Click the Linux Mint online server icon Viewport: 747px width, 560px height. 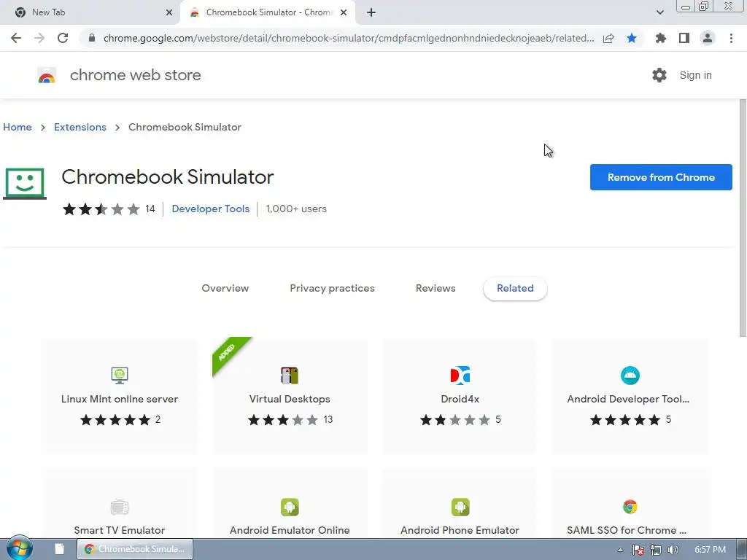tap(120, 376)
